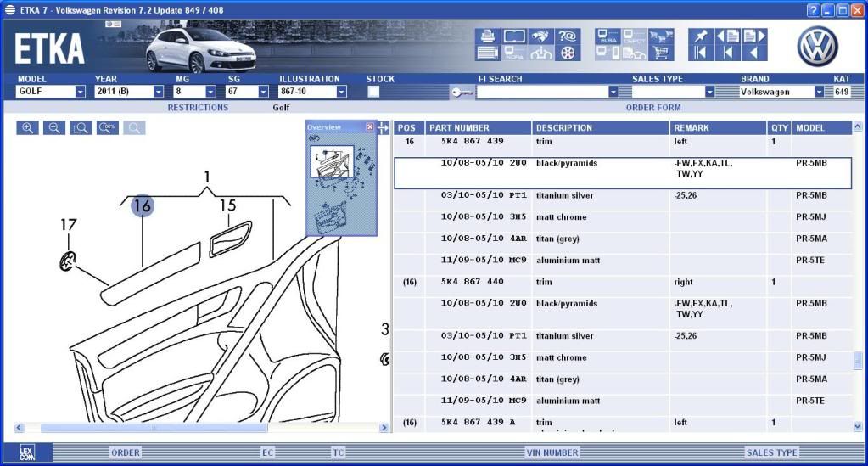Click the REMARK column header
The height and width of the screenshot is (466, 868).
[718, 128]
